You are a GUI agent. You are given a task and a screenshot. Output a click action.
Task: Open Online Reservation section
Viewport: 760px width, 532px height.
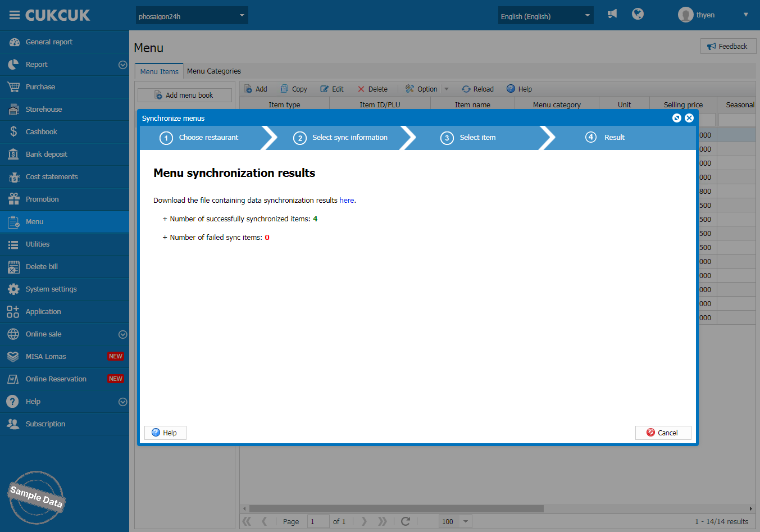65,379
